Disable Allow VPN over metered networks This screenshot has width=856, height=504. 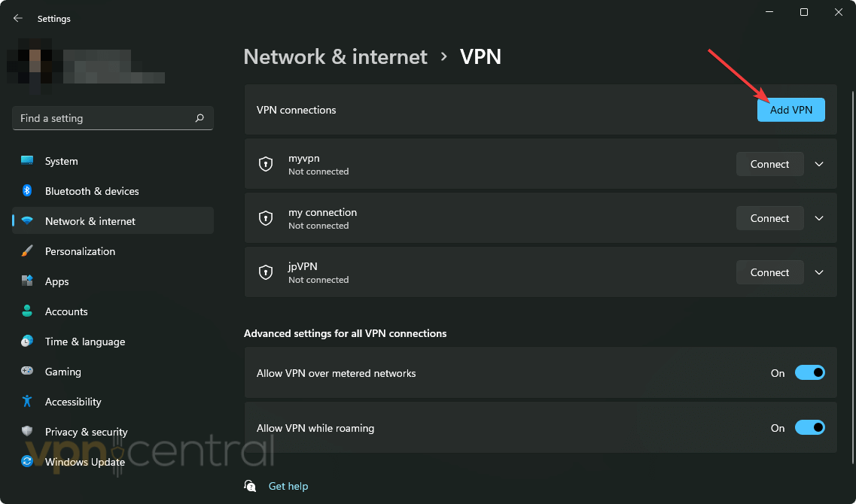[810, 372]
